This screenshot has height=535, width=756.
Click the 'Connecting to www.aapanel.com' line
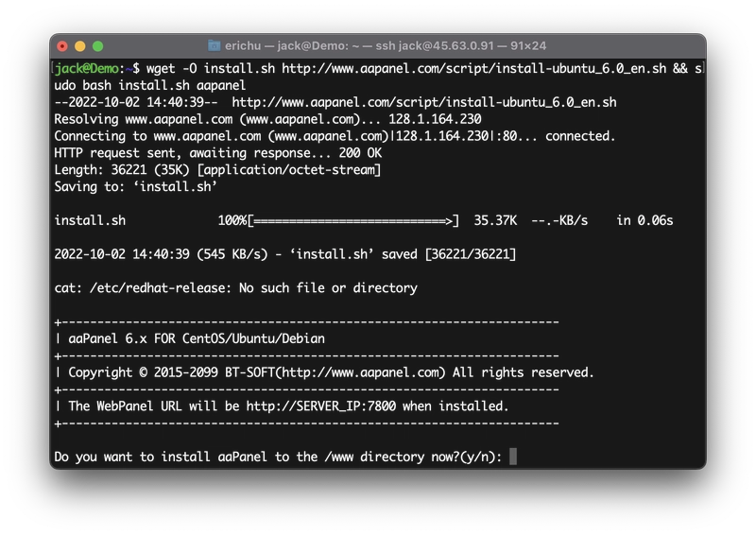(x=335, y=136)
